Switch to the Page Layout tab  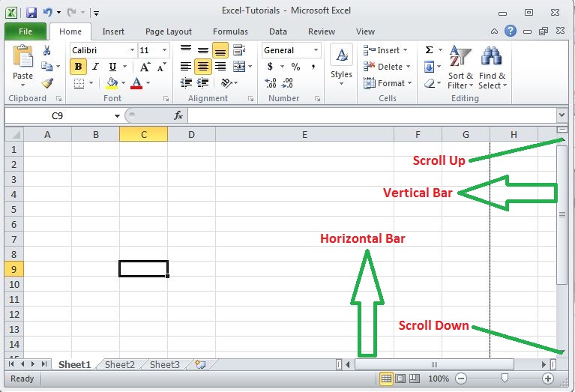[169, 31]
